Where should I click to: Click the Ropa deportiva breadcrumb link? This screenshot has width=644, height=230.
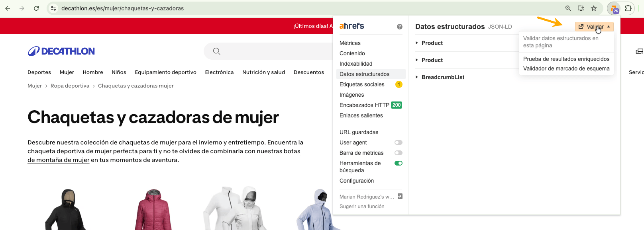click(x=70, y=86)
